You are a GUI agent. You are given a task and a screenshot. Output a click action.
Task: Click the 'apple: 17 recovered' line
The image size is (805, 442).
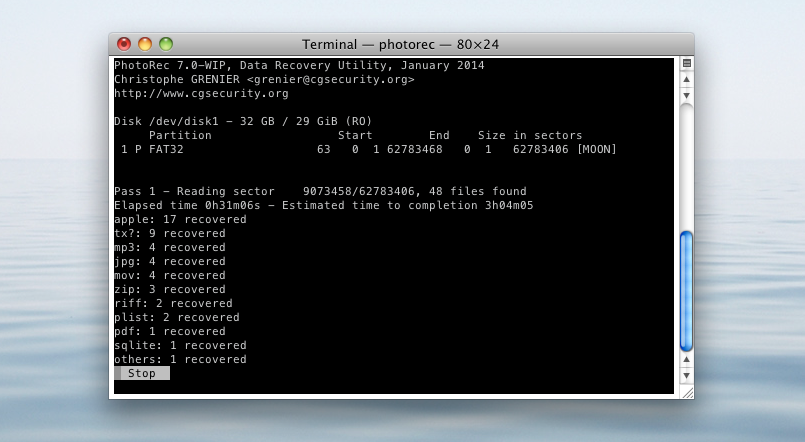180,219
